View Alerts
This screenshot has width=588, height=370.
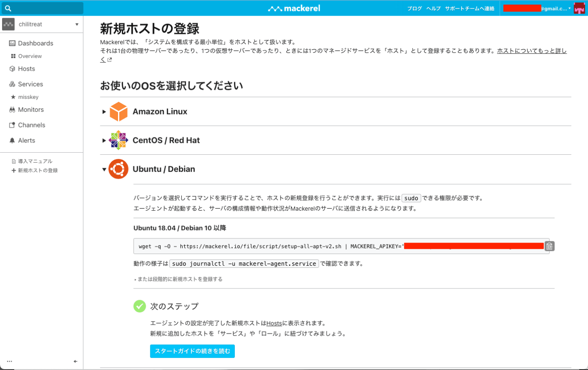(x=26, y=140)
